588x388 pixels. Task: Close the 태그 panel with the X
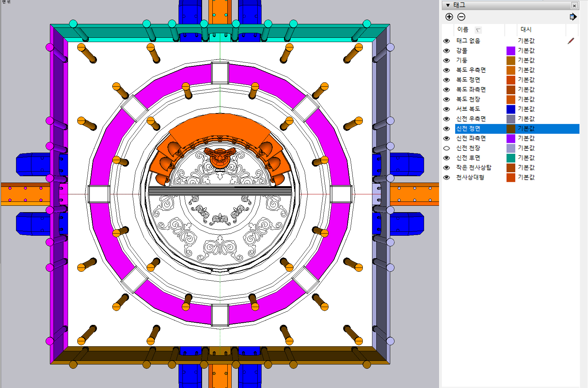point(574,5)
